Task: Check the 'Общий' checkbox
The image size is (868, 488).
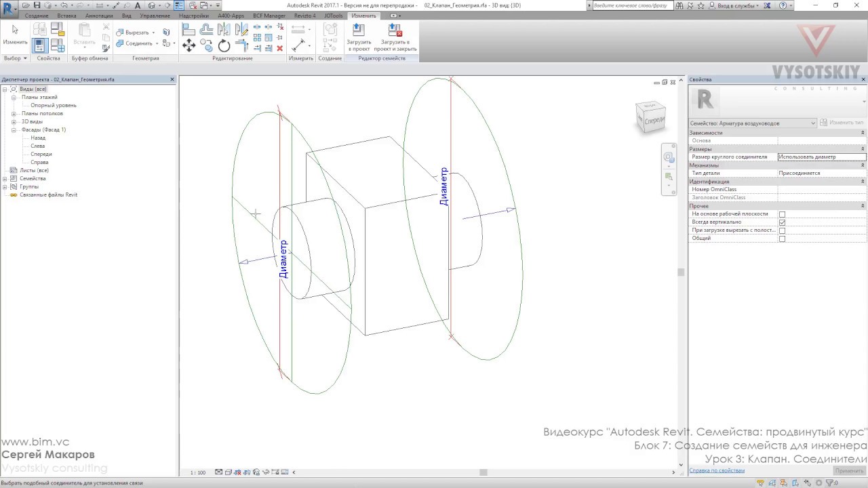Action: (x=782, y=239)
